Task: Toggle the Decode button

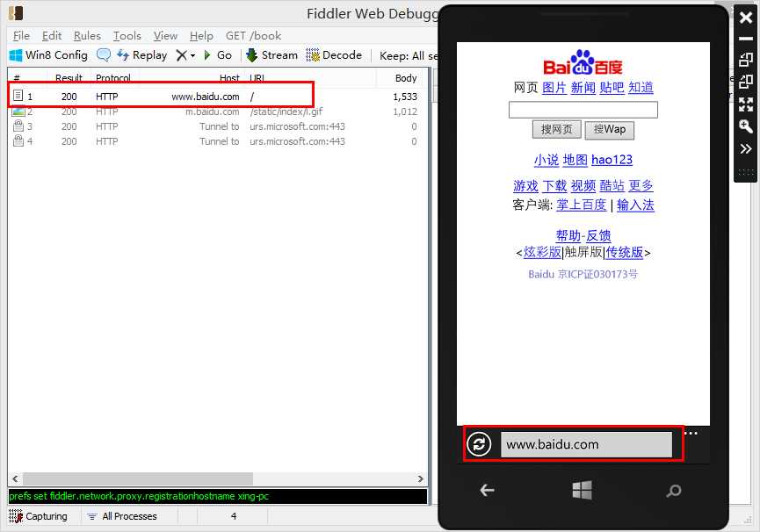Action: pyautogui.click(x=334, y=55)
